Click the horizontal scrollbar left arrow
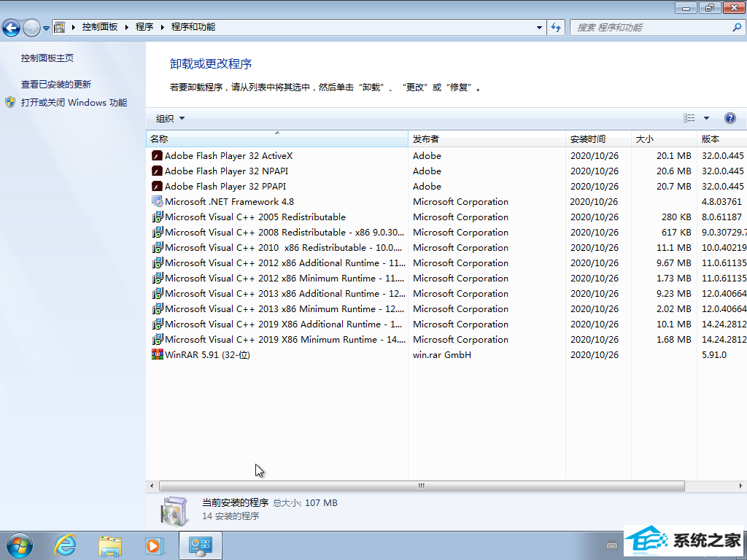The height and width of the screenshot is (560, 747). [152, 486]
